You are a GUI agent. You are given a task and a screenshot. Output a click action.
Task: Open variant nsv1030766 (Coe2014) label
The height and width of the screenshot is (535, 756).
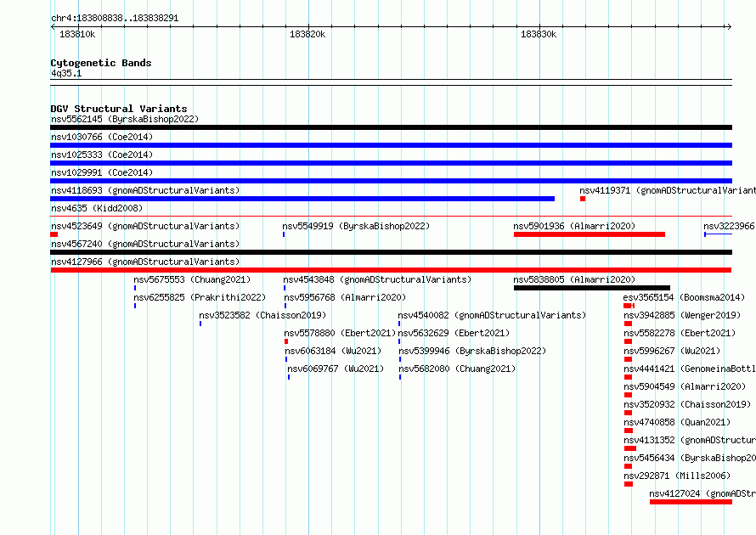[x=102, y=137]
